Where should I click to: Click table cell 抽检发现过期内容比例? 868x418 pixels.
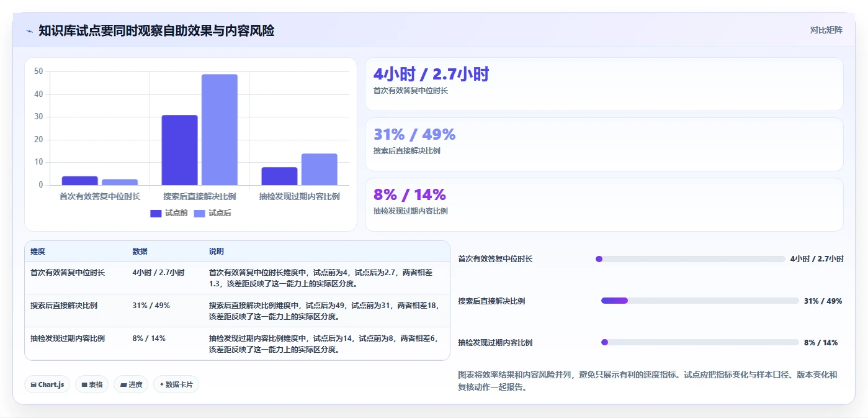[x=68, y=338]
